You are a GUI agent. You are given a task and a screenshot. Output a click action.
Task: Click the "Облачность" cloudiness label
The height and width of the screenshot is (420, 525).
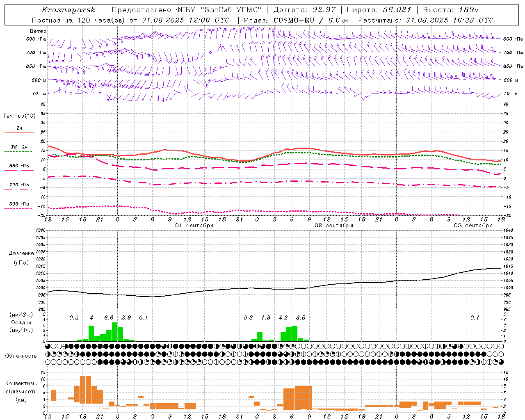(x=21, y=356)
